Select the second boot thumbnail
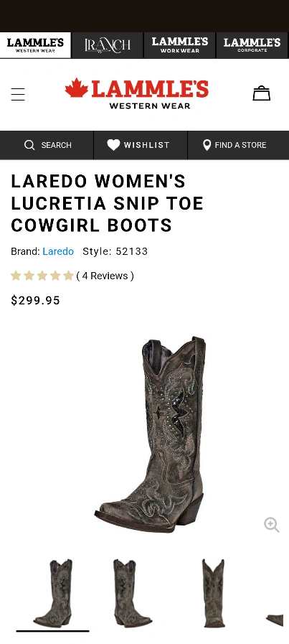This screenshot has height=644, width=289. pyautogui.click(x=131, y=593)
